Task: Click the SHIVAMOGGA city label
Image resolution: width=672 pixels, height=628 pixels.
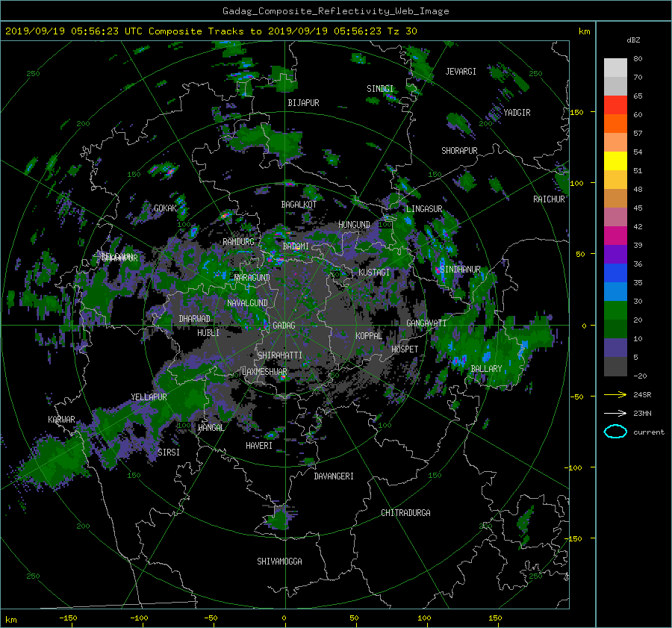Action: [279, 561]
